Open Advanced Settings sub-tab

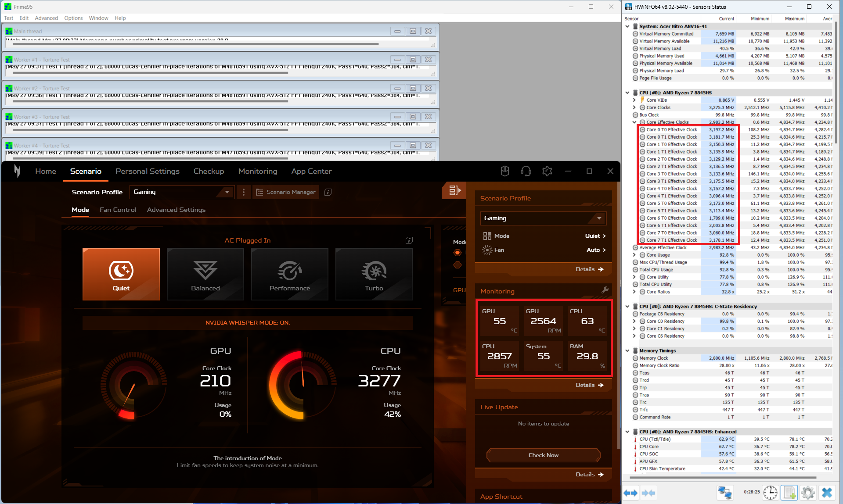[176, 210]
